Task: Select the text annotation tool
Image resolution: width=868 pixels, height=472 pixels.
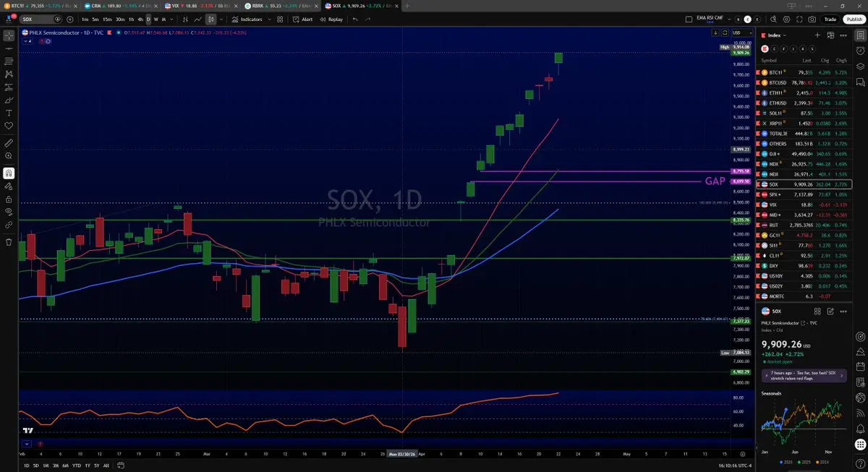Action: click(8, 113)
